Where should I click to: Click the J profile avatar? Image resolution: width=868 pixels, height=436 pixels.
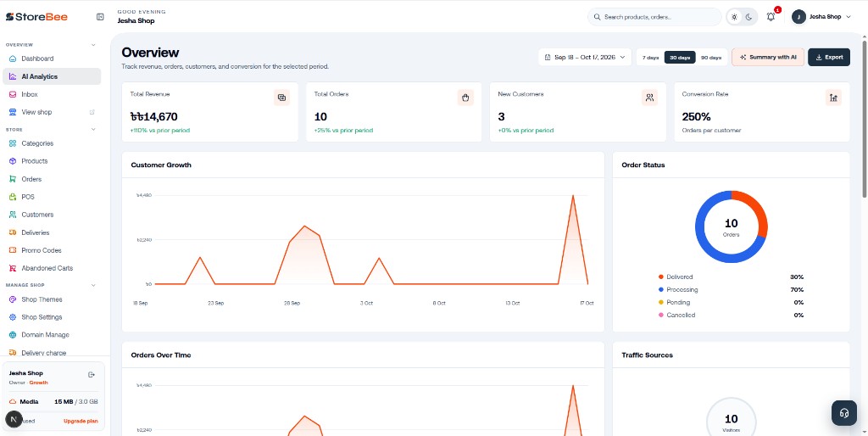click(798, 17)
